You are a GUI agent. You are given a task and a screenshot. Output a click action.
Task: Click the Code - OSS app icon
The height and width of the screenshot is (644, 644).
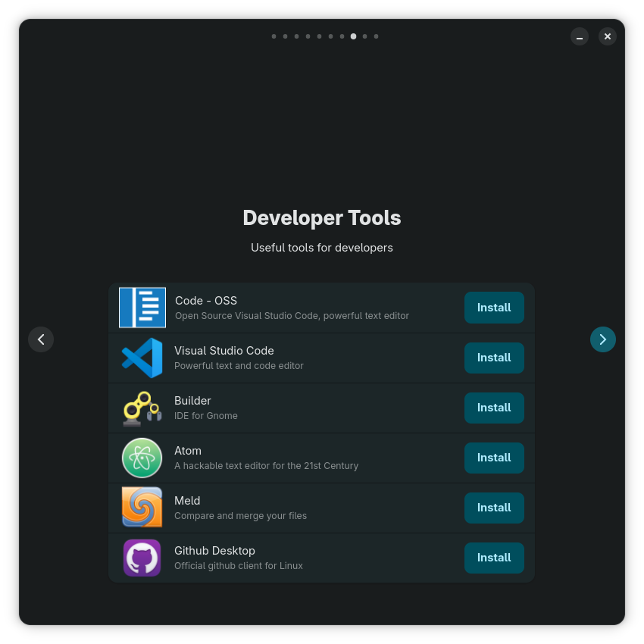[x=142, y=308]
